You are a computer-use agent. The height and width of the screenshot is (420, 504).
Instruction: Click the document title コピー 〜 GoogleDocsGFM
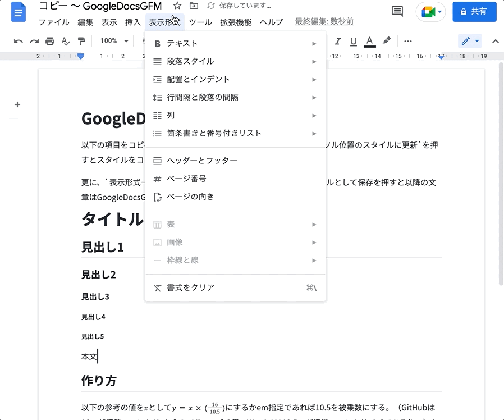[100, 6]
